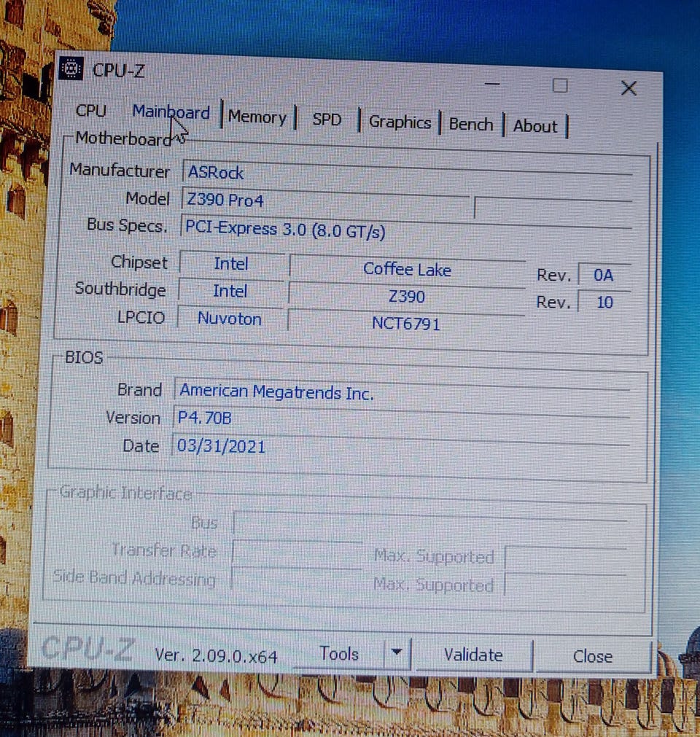Image resolution: width=700 pixels, height=737 pixels.
Task: Click the Bus Specs PCI-Express 3.0 field
Action: point(406,230)
